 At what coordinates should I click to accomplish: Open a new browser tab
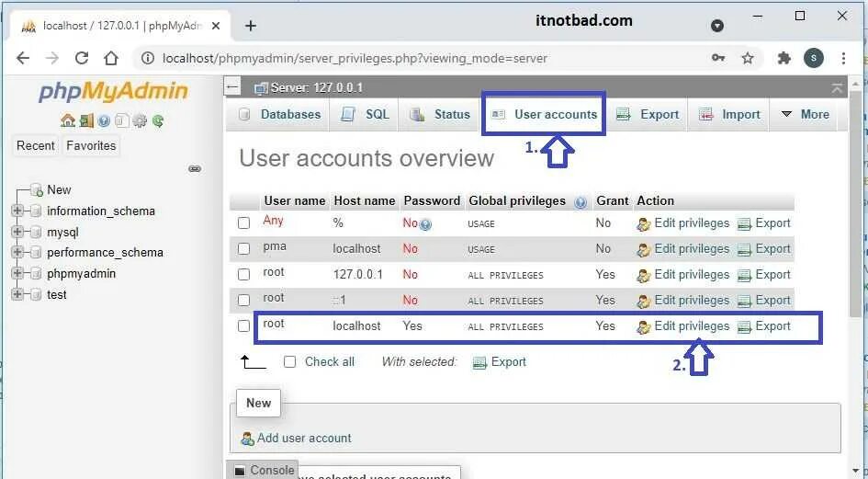251,26
